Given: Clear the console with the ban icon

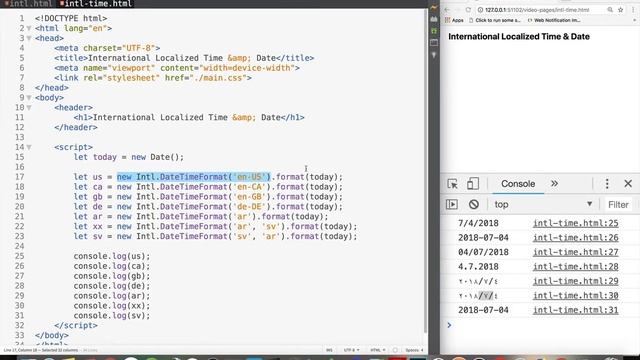Looking at the screenshot, I should pyautogui.click(x=473, y=204).
